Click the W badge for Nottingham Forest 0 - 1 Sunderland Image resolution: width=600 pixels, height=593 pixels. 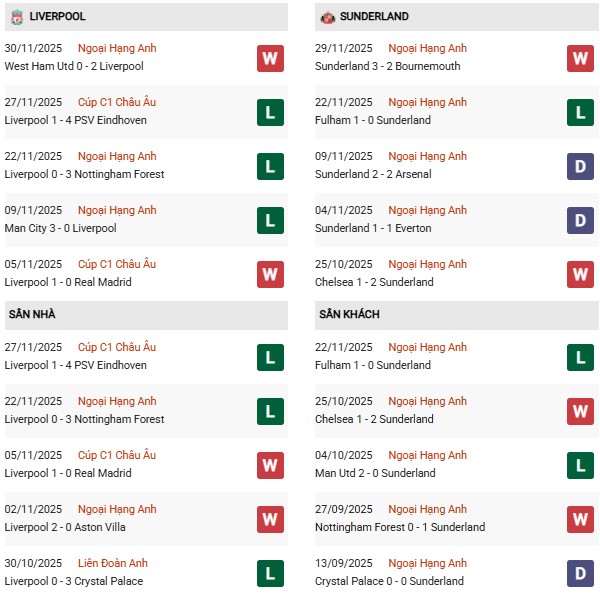(580, 519)
